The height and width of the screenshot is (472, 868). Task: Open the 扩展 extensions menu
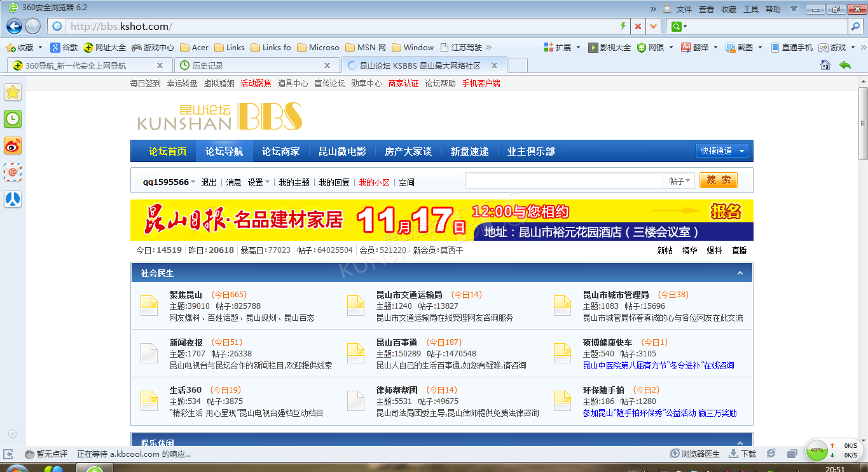tap(561, 48)
